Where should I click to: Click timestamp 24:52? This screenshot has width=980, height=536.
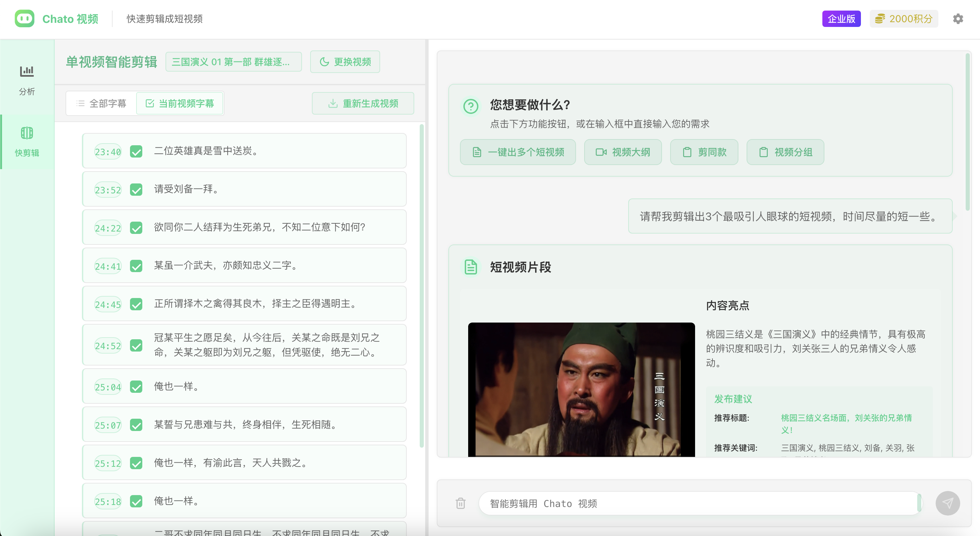tap(108, 345)
